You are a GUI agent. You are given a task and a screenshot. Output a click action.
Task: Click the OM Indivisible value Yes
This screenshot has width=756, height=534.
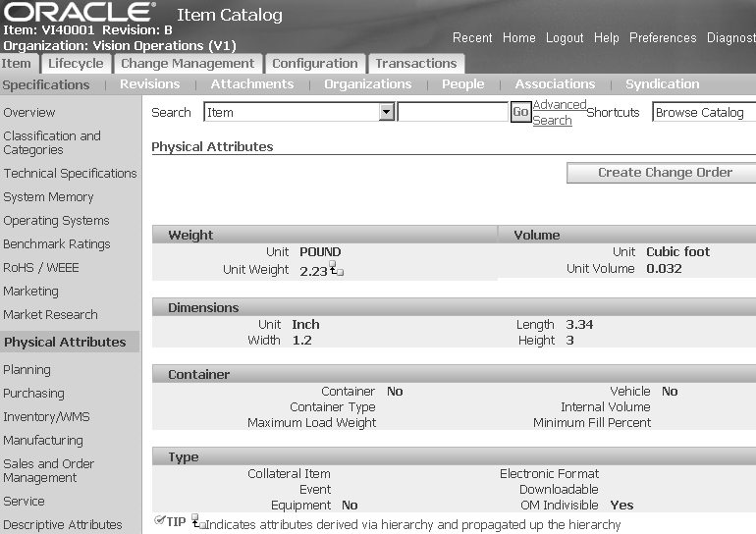point(621,506)
